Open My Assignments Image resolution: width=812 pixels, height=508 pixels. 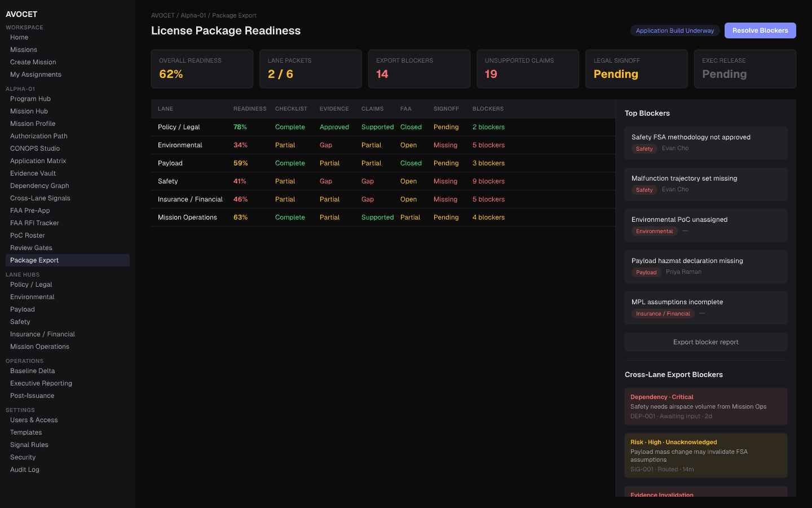point(68,75)
